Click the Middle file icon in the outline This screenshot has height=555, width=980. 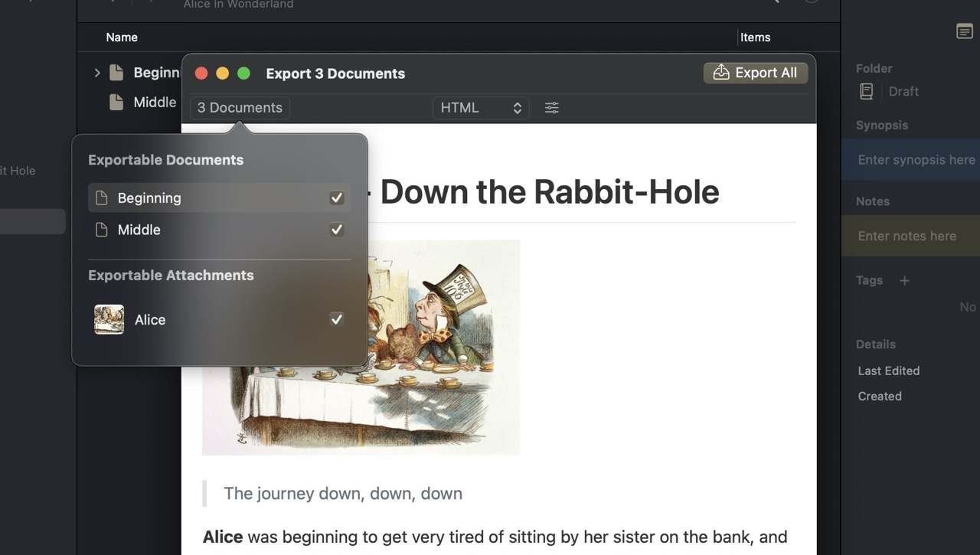click(116, 102)
